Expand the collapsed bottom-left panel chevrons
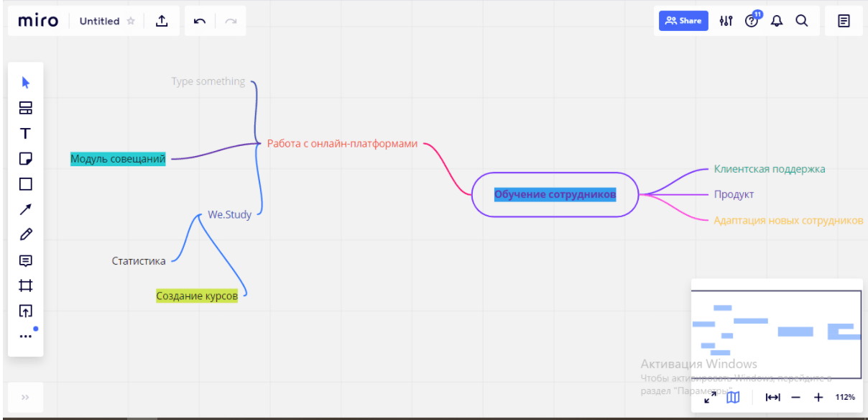868x420 pixels. [x=25, y=396]
